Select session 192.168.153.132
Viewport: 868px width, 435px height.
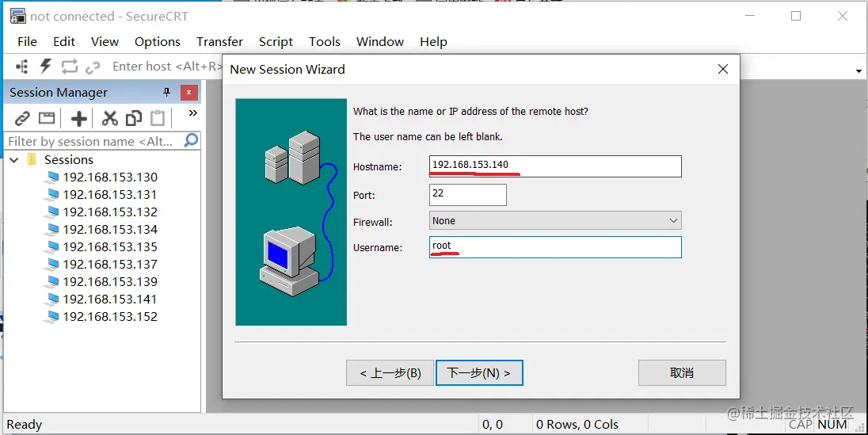110,212
